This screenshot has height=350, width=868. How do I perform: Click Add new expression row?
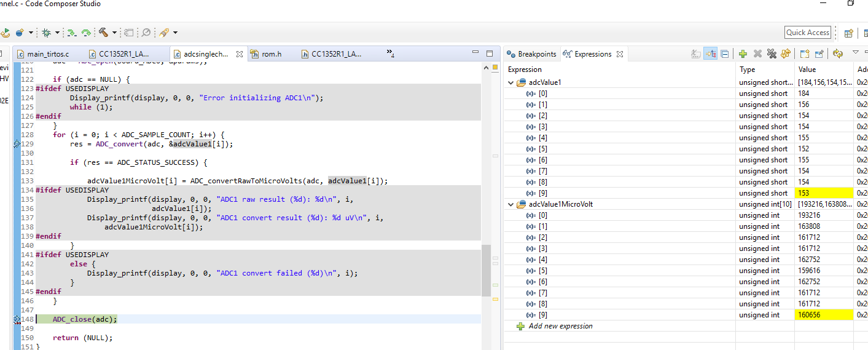(560, 326)
